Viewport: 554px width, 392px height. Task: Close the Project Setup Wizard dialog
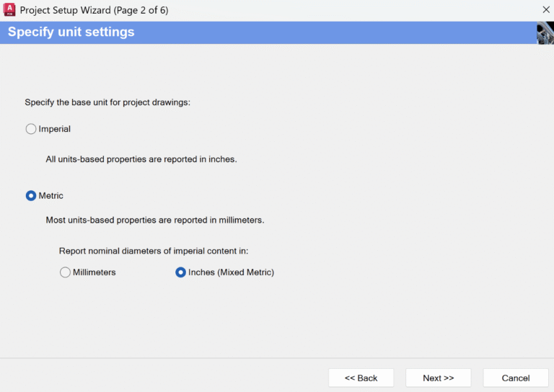pos(546,9)
